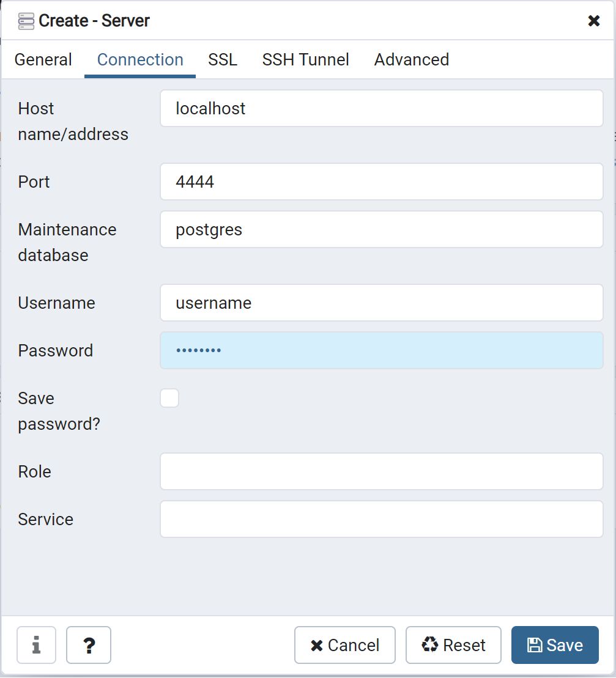616x678 pixels.
Task: Click the server icon beside the dialog title
Action: pos(26,21)
